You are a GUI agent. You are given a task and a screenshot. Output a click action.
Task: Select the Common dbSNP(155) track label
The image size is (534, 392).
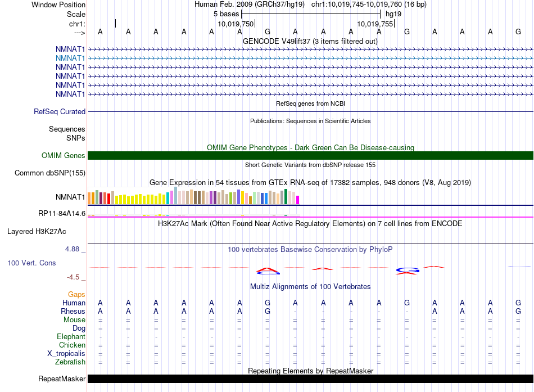[50, 173]
